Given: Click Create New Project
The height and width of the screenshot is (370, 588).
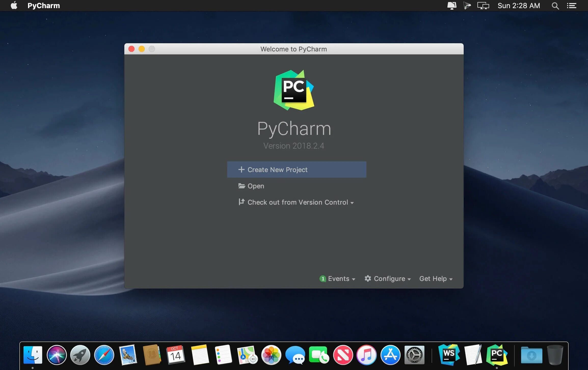Looking at the screenshot, I should [297, 169].
